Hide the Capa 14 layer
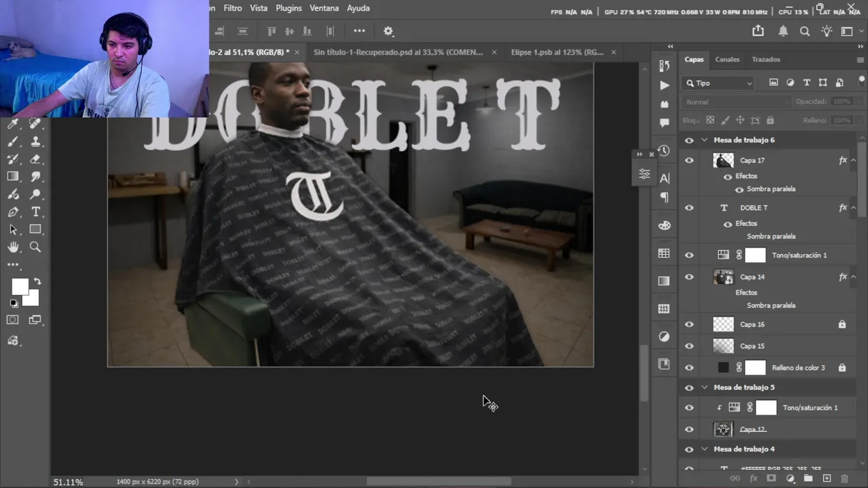This screenshot has width=868, height=488. [689, 277]
